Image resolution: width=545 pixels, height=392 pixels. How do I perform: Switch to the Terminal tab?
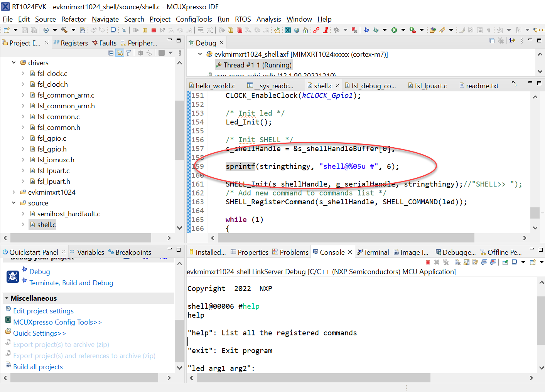pyautogui.click(x=373, y=252)
